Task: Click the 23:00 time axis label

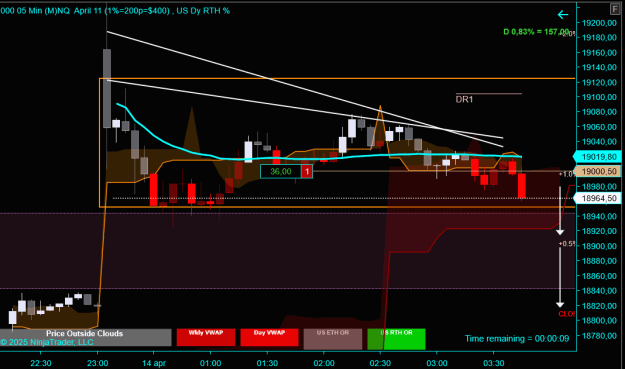Action: 97,363
